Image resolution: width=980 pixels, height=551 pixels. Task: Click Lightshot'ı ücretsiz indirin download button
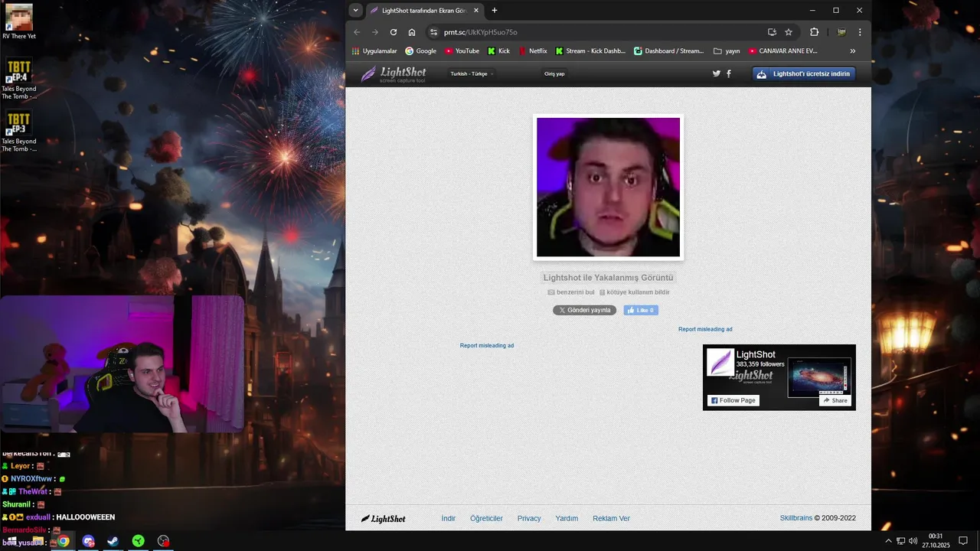click(x=804, y=74)
